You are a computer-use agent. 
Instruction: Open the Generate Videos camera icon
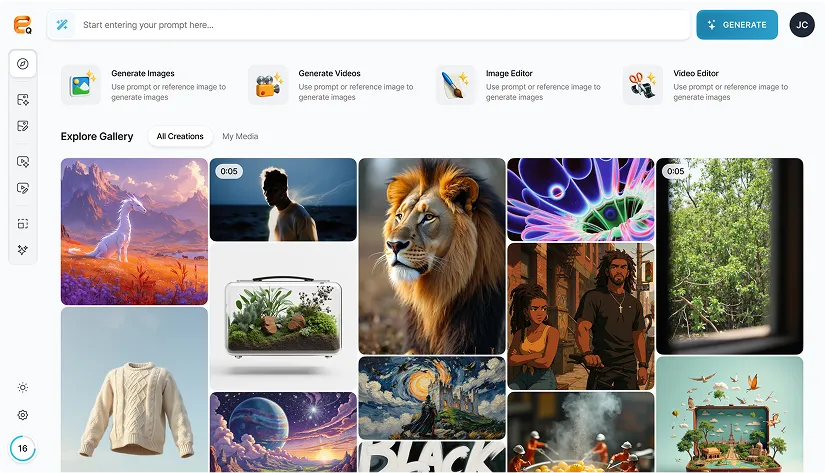tap(268, 85)
